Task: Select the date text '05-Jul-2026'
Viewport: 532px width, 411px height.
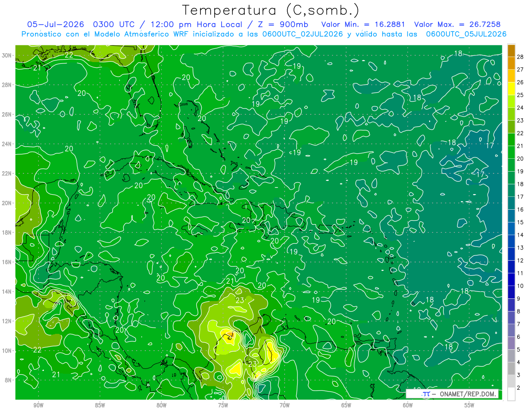Action: click(x=57, y=24)
